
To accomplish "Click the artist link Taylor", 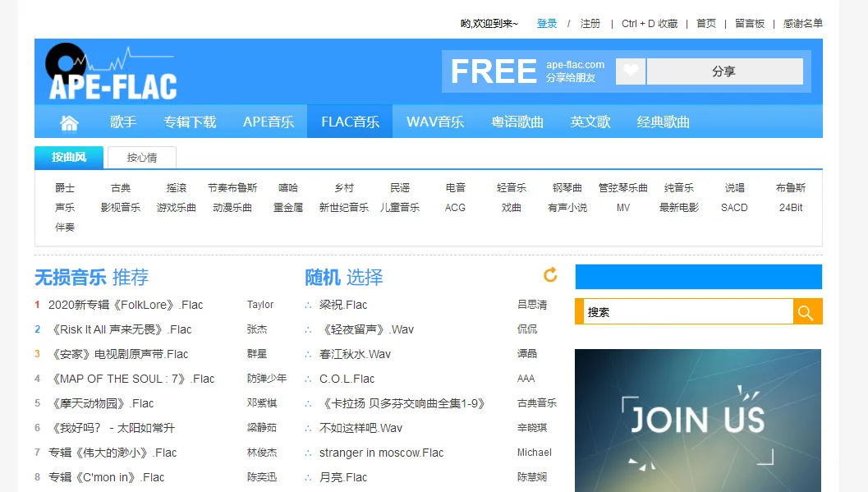I will coord(260,305).
